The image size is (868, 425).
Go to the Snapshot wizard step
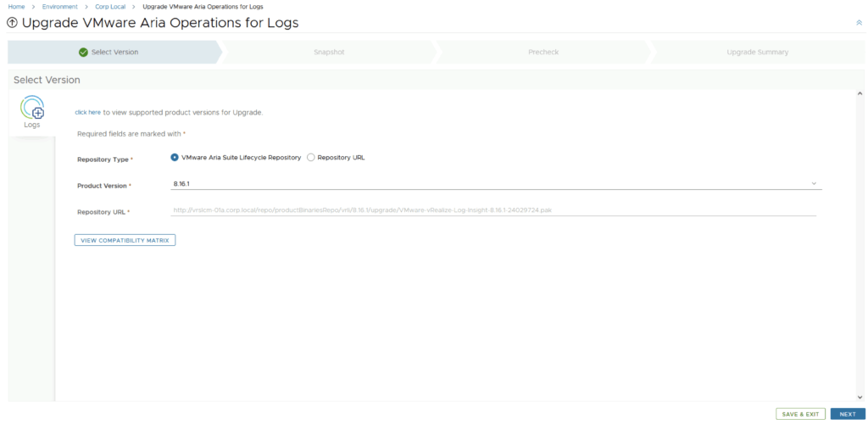(x=329, y=53)
